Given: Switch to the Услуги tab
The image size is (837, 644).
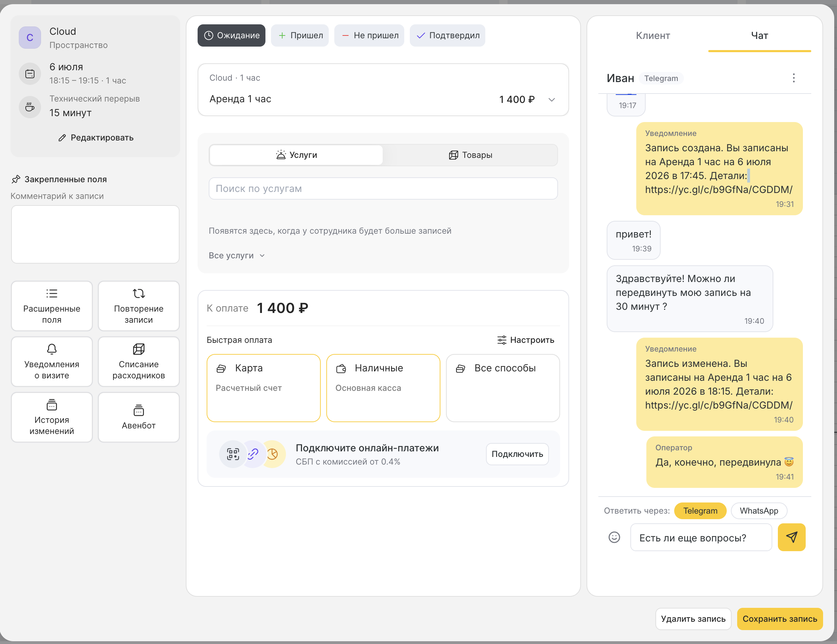Looking at the screenshot, I should (296, 155).
